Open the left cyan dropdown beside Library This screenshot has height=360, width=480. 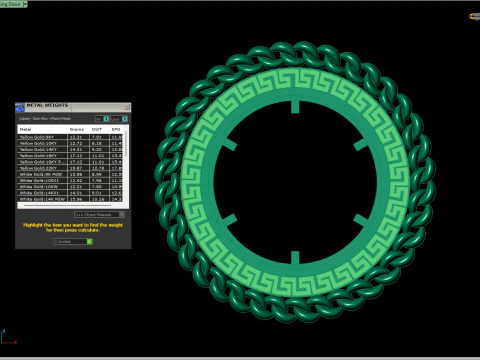[106, 119]
